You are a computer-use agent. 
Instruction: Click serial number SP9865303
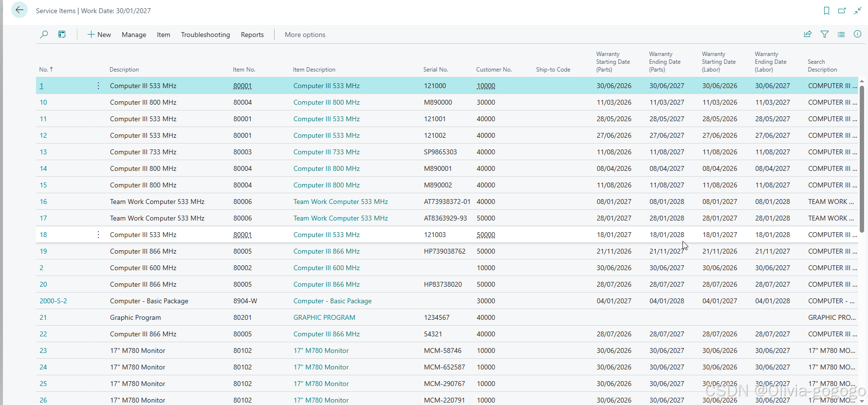(441, 152)
